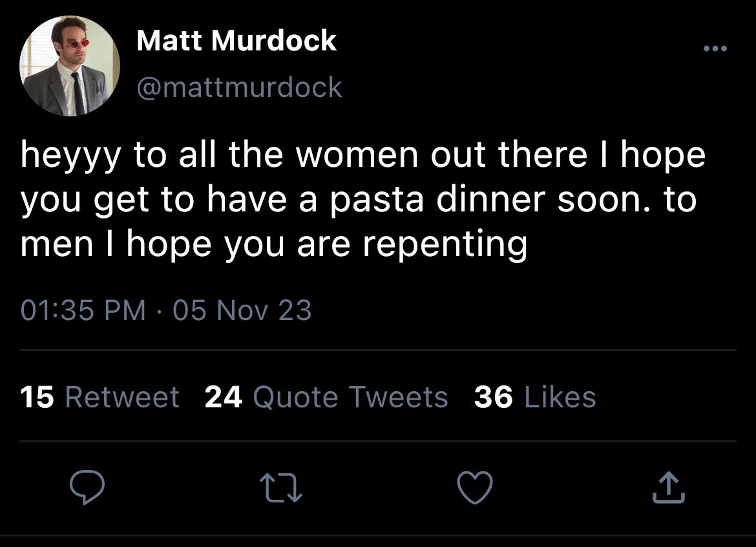This screenshot has height=547, width=756.
Task: Open the Matt Murdock display name
Action: [236, 40]
